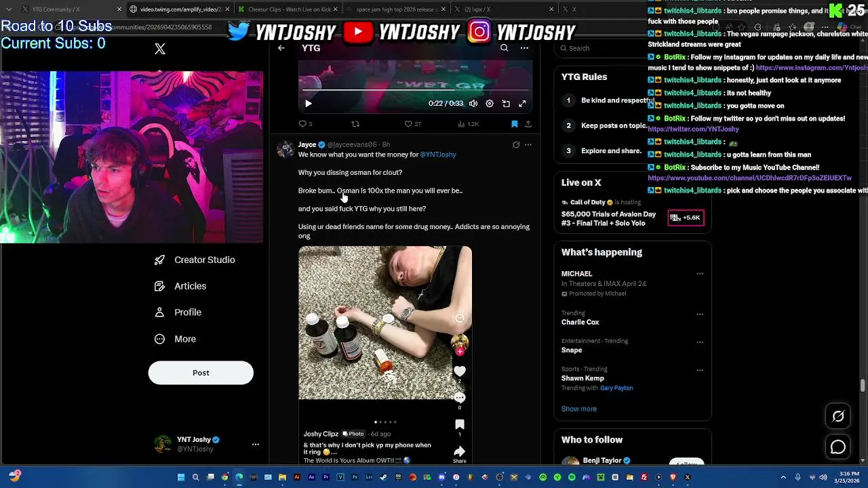
Task: Share the video post
Action: coord(528,124)
